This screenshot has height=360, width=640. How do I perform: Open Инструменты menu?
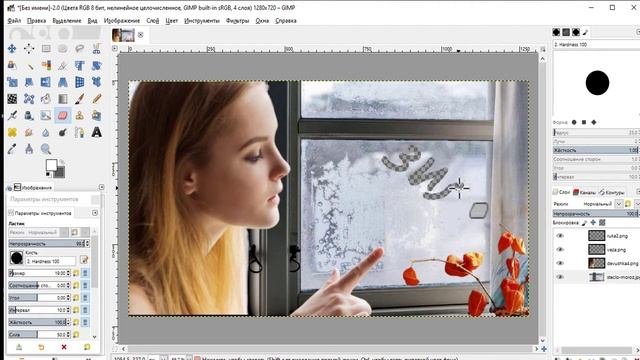click(202, 20)
